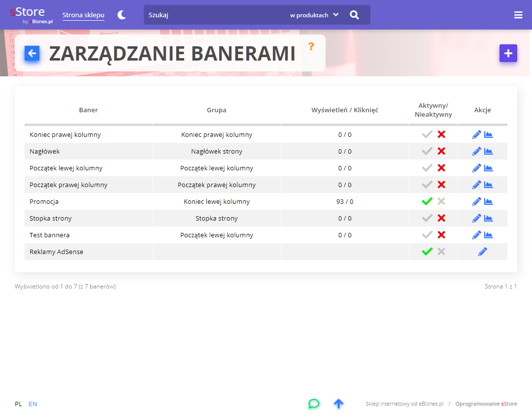
Task: Click the search magnifier icon
Action: tap(354, 15)
